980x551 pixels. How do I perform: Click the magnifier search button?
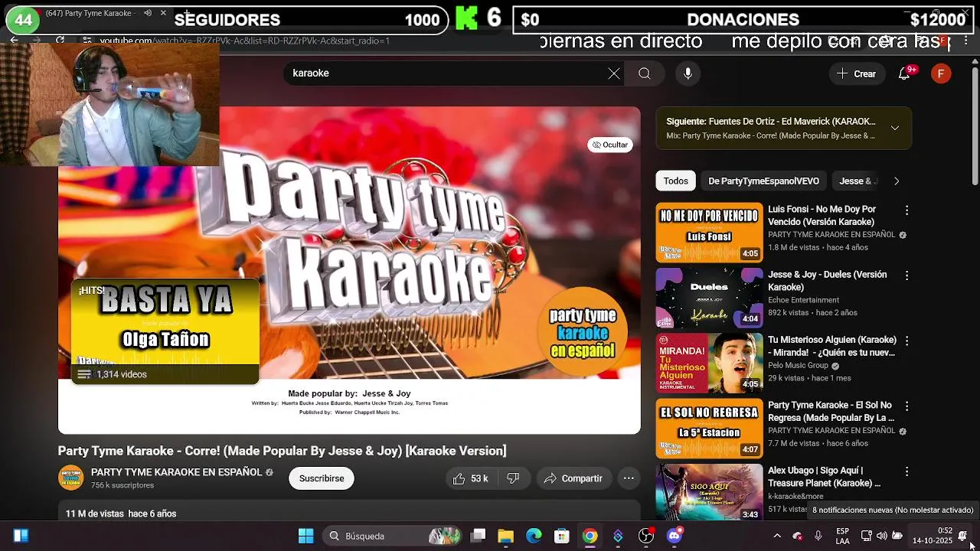tap(645, 73)
